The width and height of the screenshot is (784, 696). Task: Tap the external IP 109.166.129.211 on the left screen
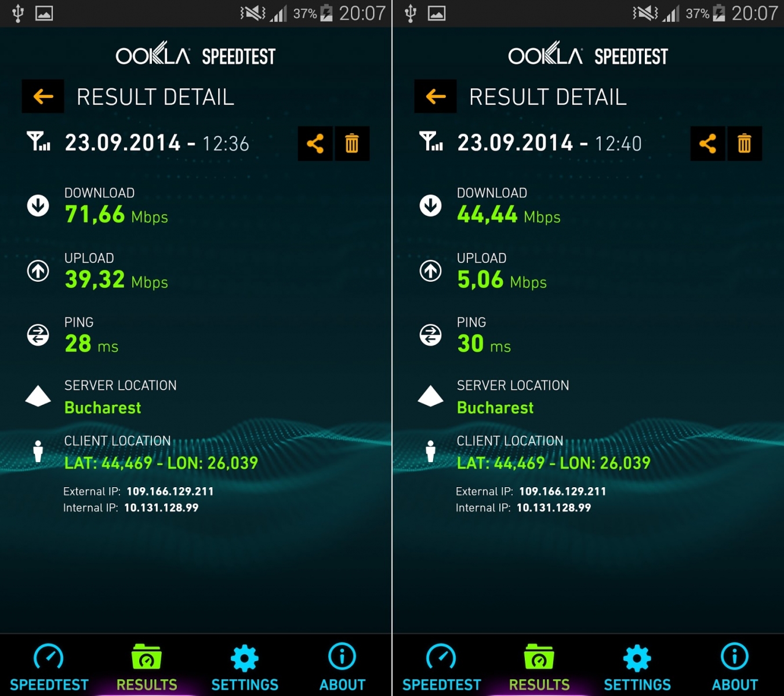click(x=170, y=491)
